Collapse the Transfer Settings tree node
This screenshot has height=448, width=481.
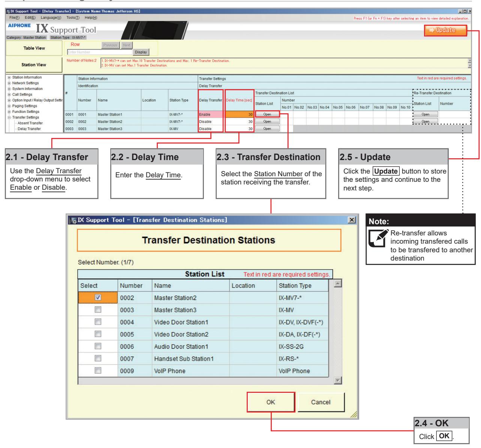[x=9, y=117]
